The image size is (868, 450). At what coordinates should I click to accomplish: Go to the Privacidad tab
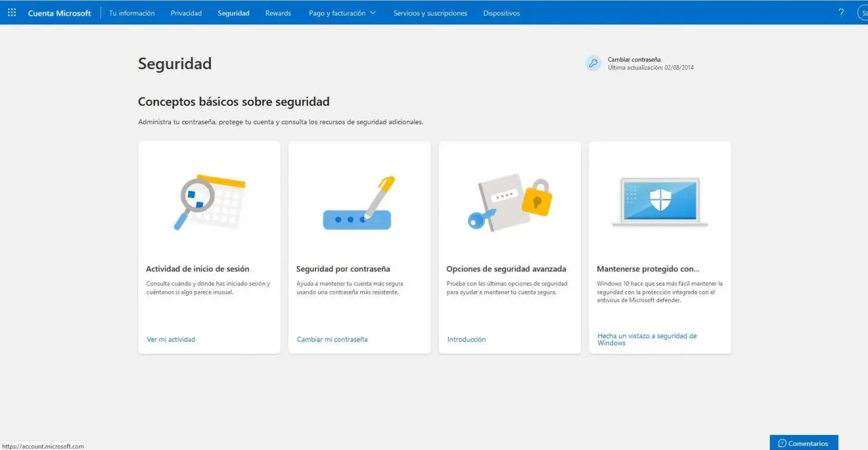[186, 13]
